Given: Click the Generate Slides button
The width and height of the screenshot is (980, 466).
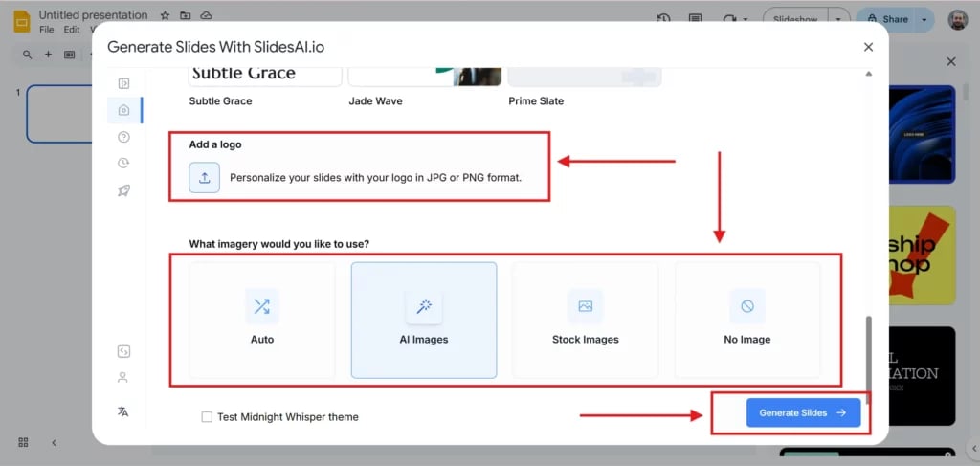Looking at the screenshot, I should pos(803,413).
